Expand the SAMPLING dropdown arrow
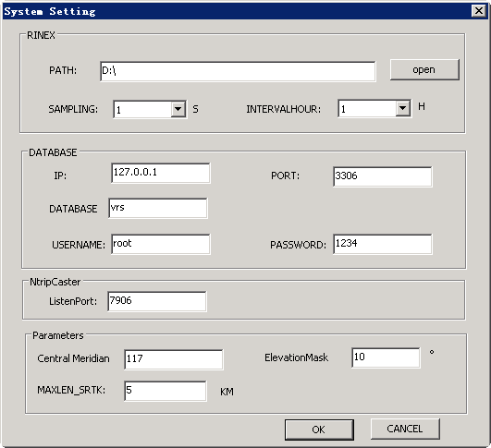 tap(178, 109)
